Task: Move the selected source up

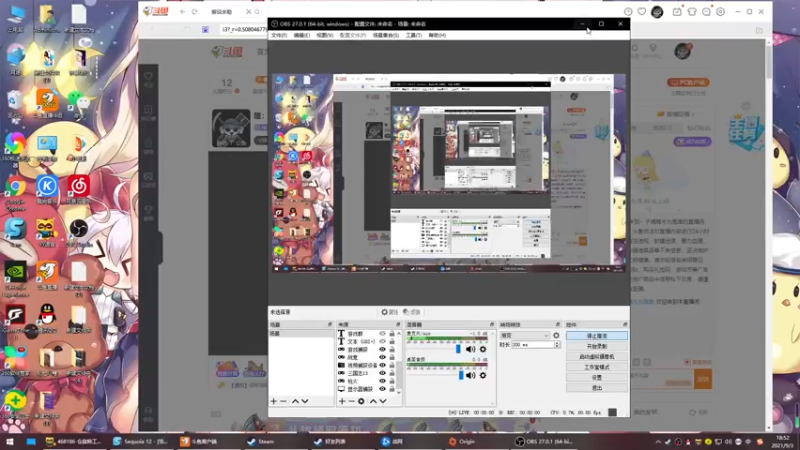Action: pyautogui.click(x=373, y=402)
